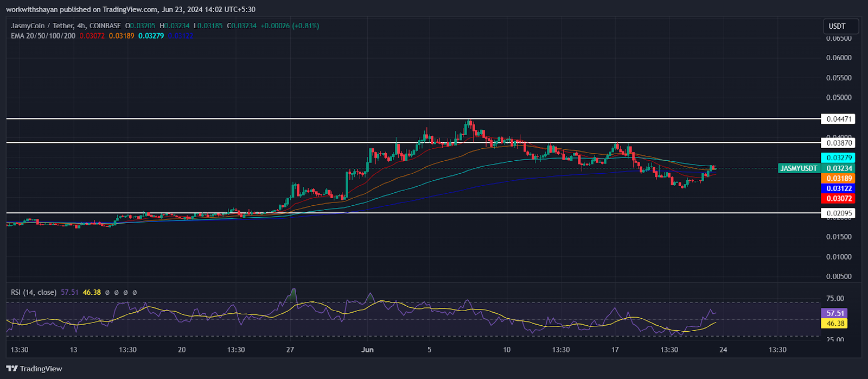The height and width of the screenshot is (379, 868).
Task: Click the red EMA label 0.03072 on axis
Action: (839, 199)
